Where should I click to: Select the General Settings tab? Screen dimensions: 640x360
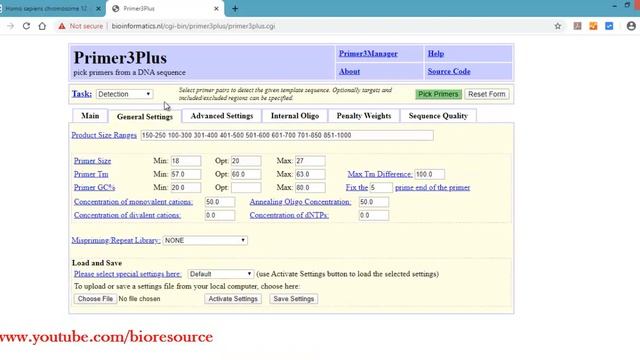tap(145, 117)
